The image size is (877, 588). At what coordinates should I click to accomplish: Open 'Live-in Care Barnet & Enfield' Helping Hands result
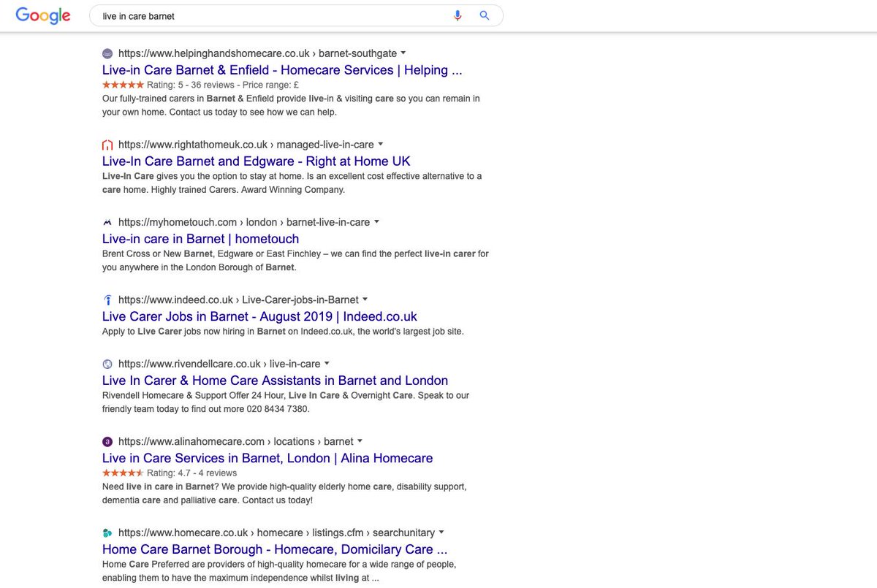(282, 70)
